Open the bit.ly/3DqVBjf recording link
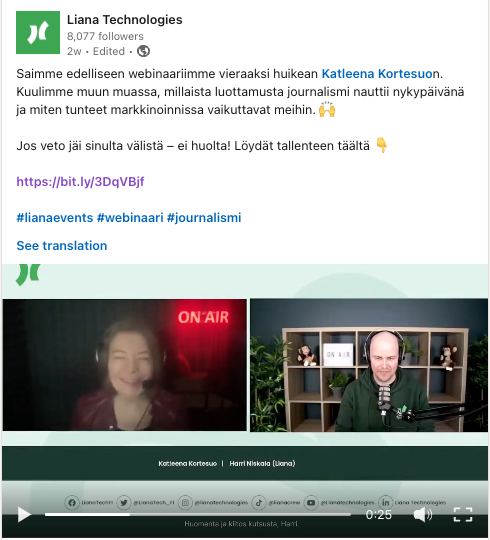The image size is (490, 540). click(x=80, y=181)
